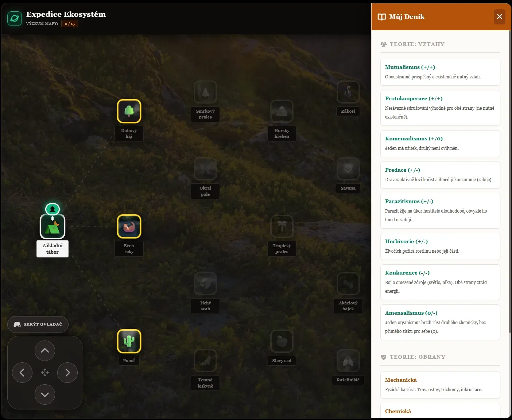Open the Predace (+/-) theory card
This screenshot has width=512, height=420.
tap(440, 175)
